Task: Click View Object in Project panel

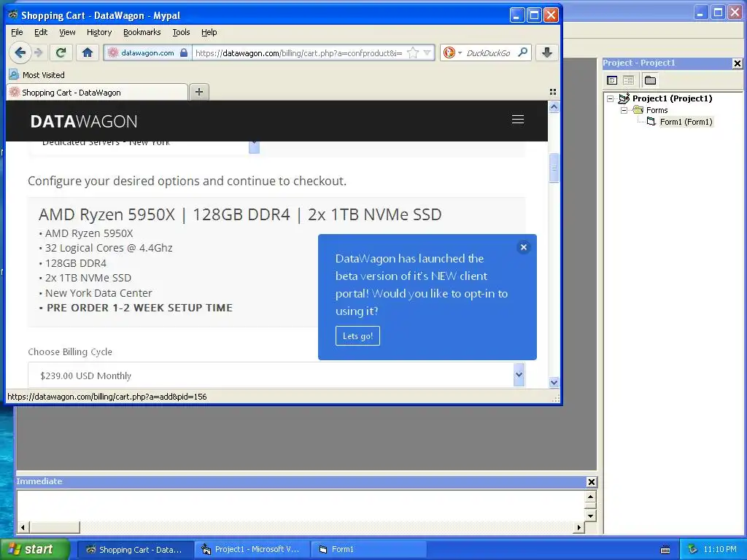Action: [628, 80]
